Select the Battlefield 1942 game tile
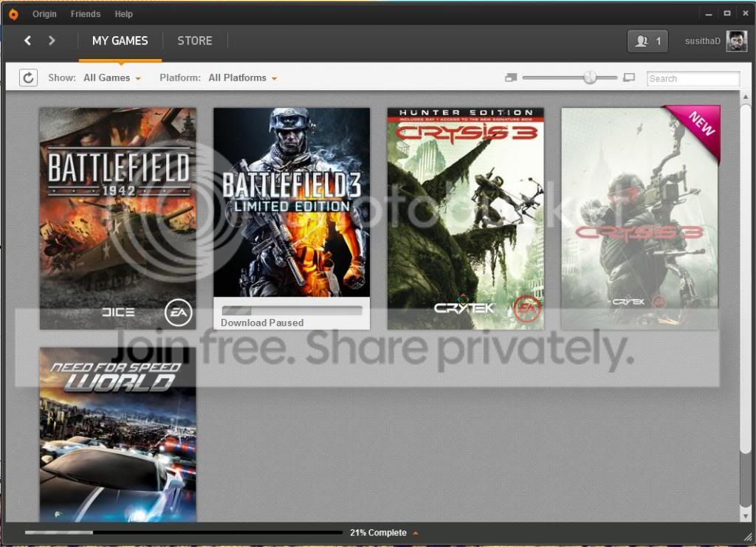The width and height of the screenshot is (756, 547). coord(117,219)
